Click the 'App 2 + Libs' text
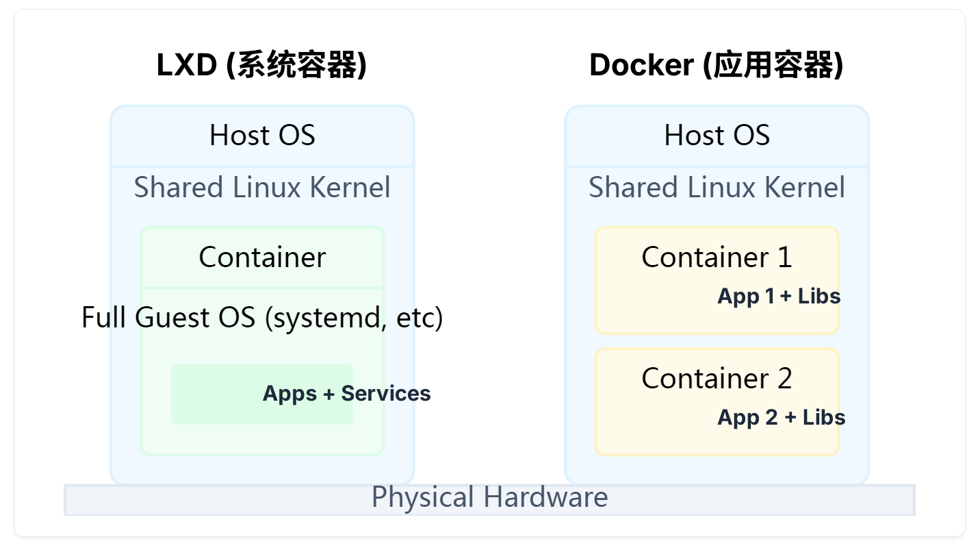This screenshot has width=980, height=550. tap(781, 417)
